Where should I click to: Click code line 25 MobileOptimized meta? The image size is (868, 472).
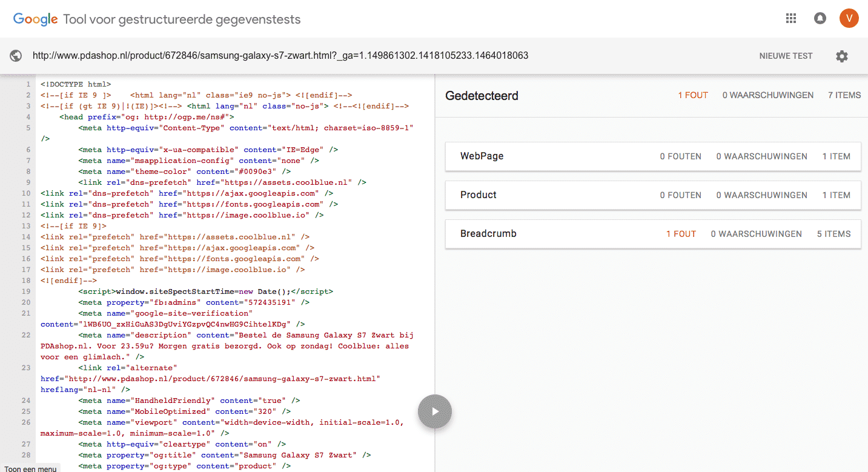click(x=184, y=411)
